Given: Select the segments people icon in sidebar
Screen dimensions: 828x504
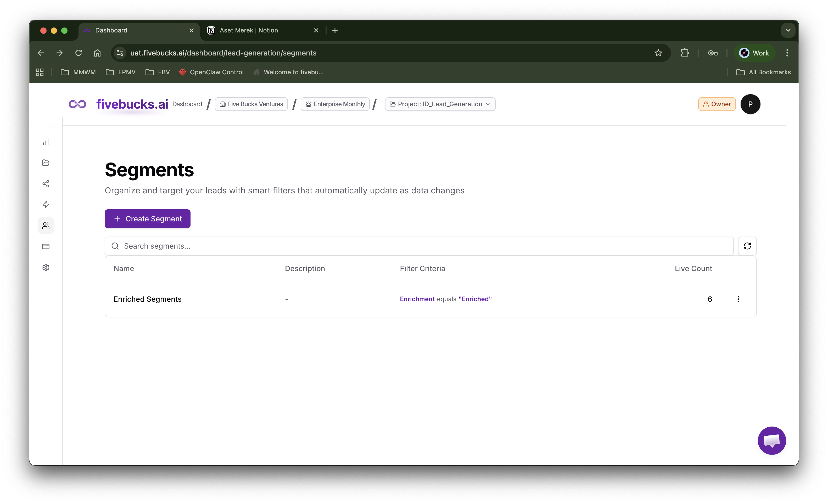Looking at the screenshot, I should pos(46,226).
